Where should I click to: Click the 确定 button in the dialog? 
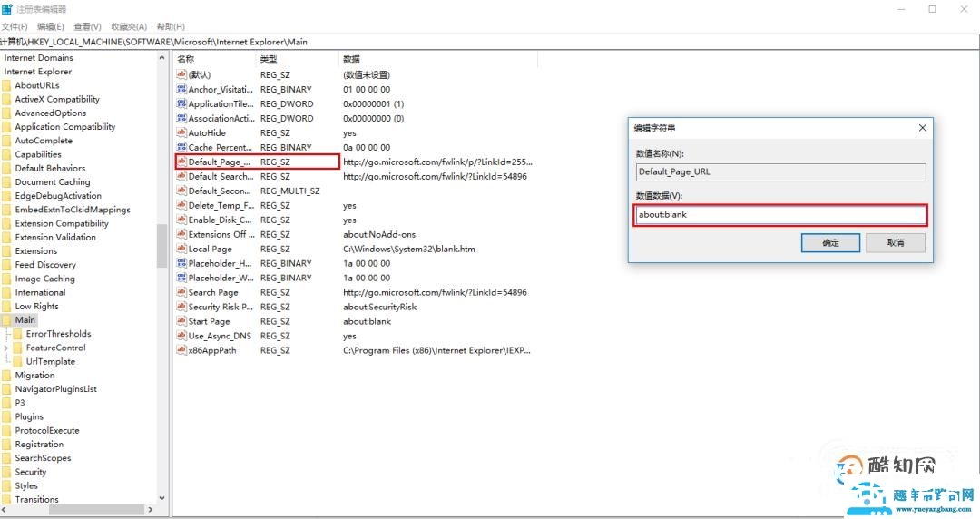pyautogui.click(x=830, y=242)
